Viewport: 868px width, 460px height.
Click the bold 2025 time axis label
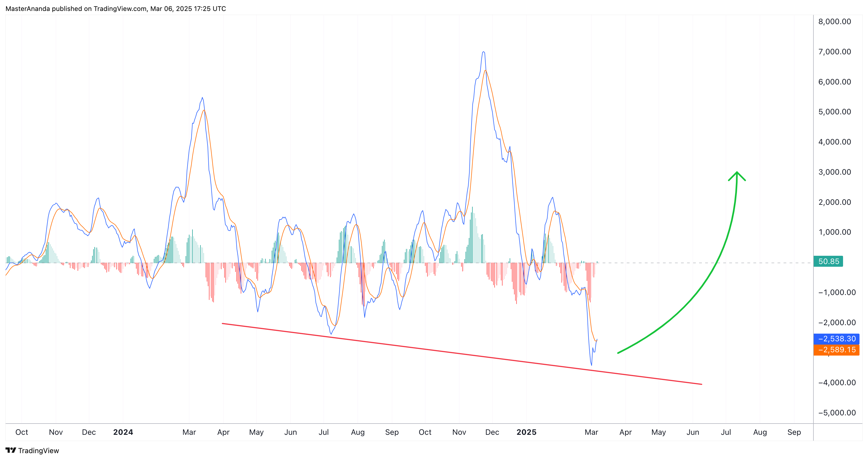pos(526,432)
